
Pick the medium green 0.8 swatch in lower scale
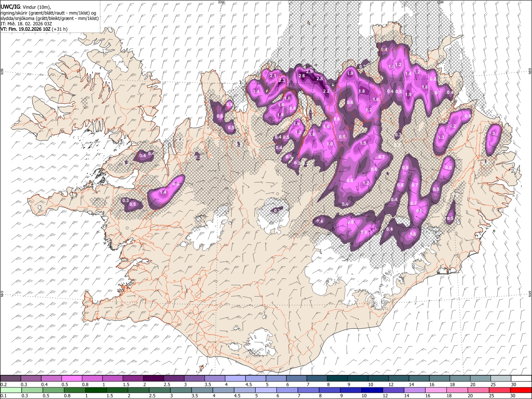pyautogui.click(x=74, y=390)
